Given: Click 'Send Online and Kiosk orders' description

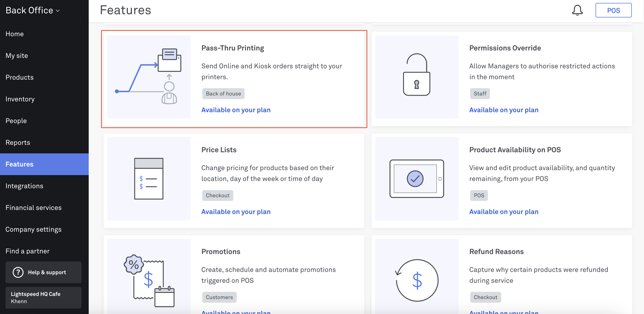Looking at the screenshot, I should pyautogui.click(x=272, y=71).
